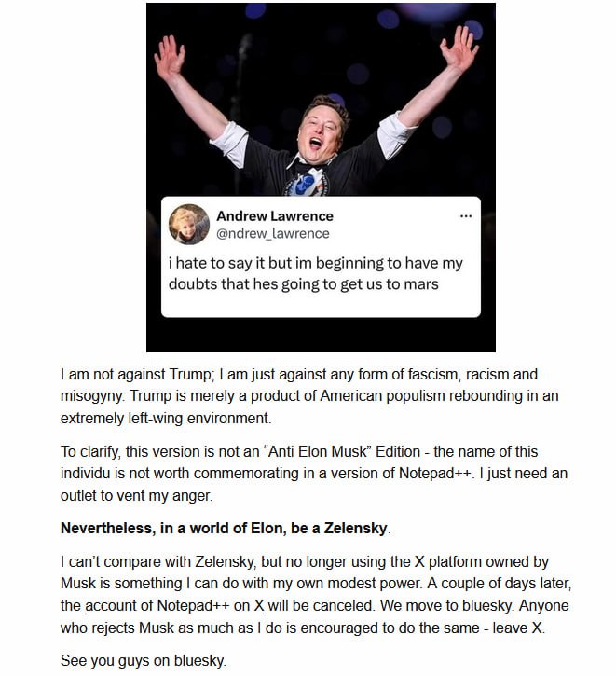Open the Andrew Lawrence display name
The image size is (616, 676).
coord(274,216)
